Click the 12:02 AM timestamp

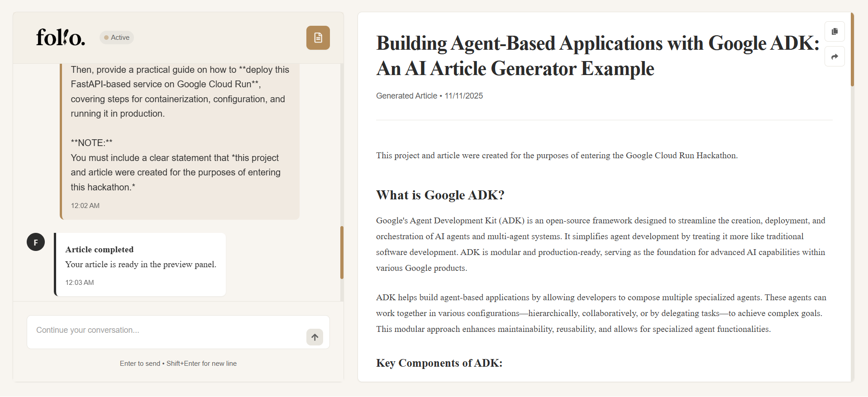coord(85,206)
